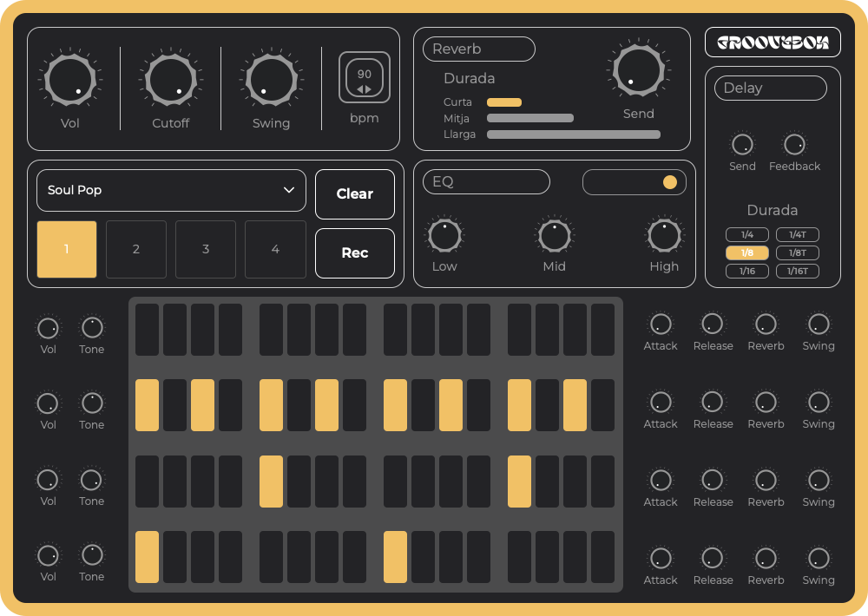Select the 1/16T delay duration

coord(798,271)
